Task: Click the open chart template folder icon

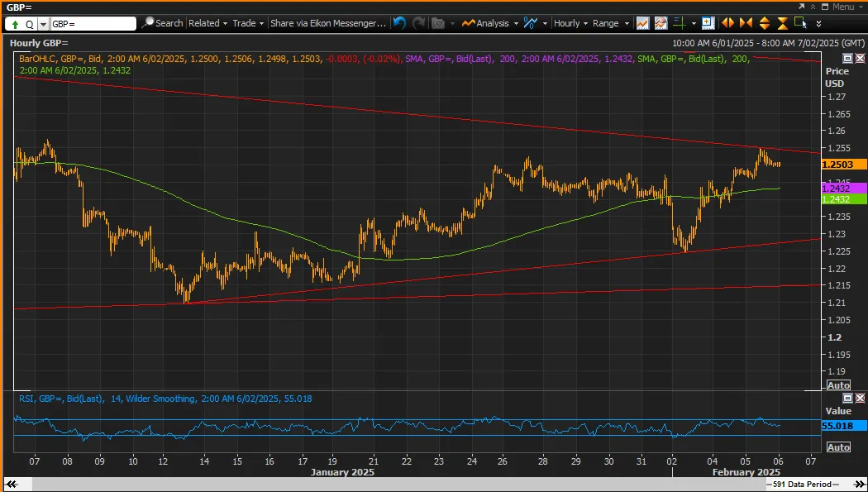Action: 438,23
